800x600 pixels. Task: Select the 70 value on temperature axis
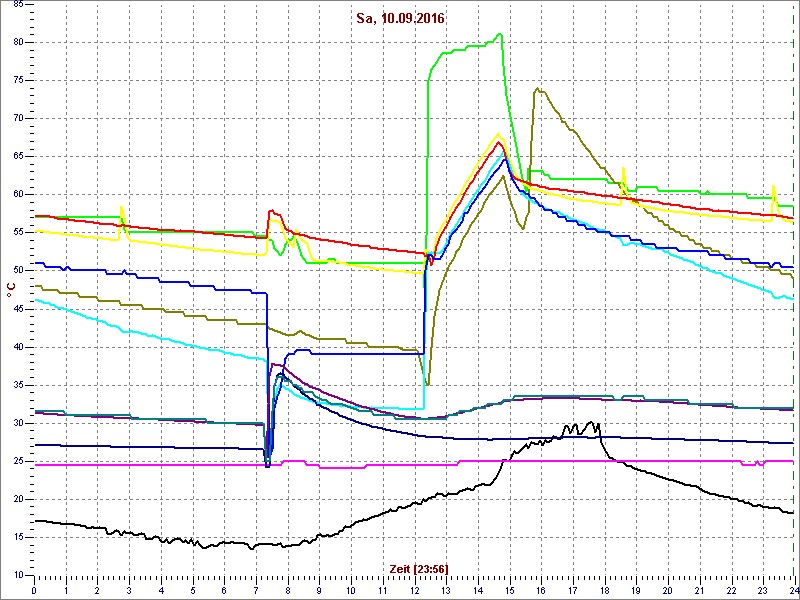18,118
